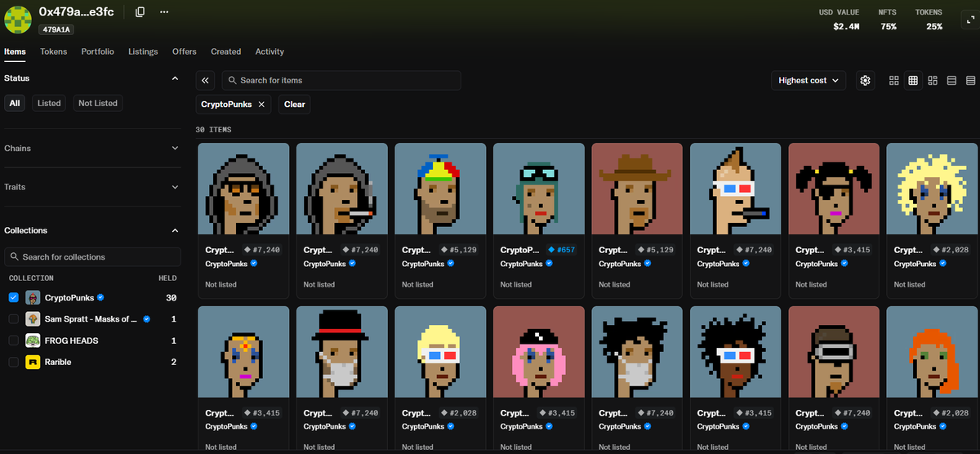Open the three-dot more options menu
Image resolution: width=980 pixels, height=454 pixels.
point(164,11)
